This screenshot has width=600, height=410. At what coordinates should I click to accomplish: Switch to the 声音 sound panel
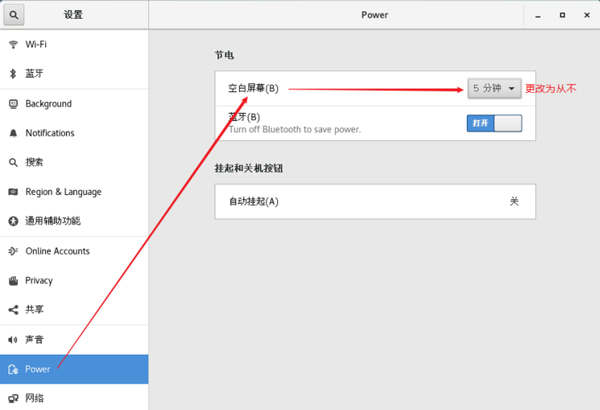(x=34, y=340)
